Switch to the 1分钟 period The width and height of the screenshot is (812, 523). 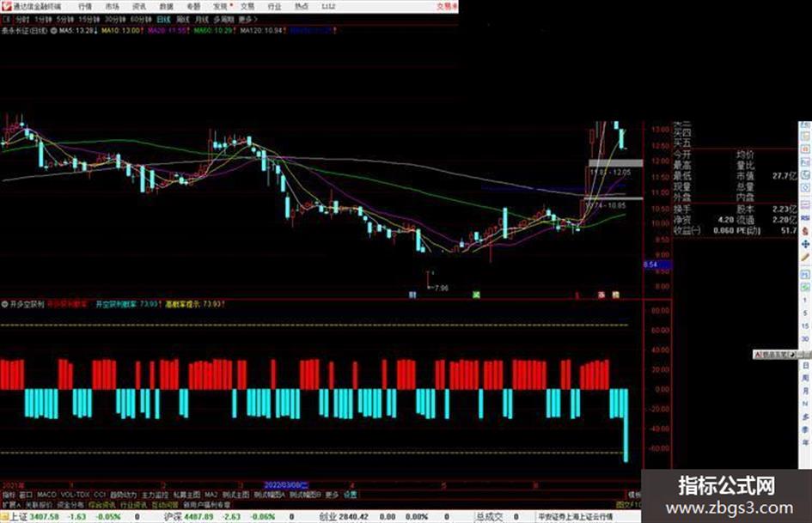pos(43,19)
